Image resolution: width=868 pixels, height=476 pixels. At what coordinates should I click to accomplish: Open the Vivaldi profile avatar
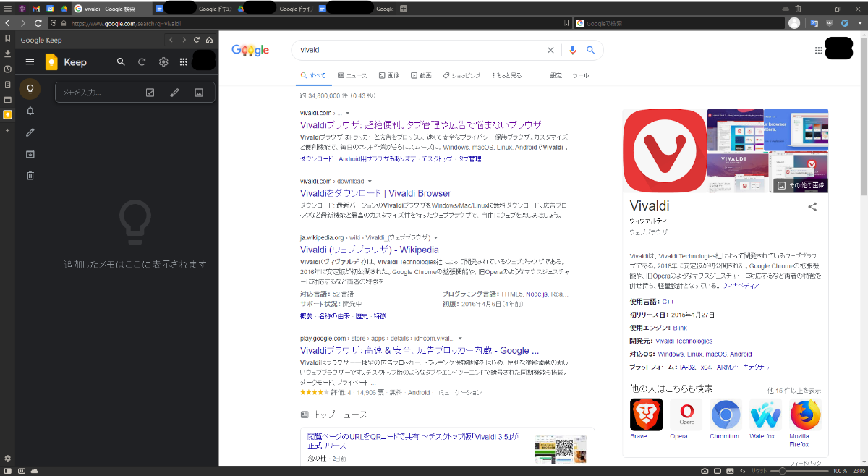coord(795,23)
